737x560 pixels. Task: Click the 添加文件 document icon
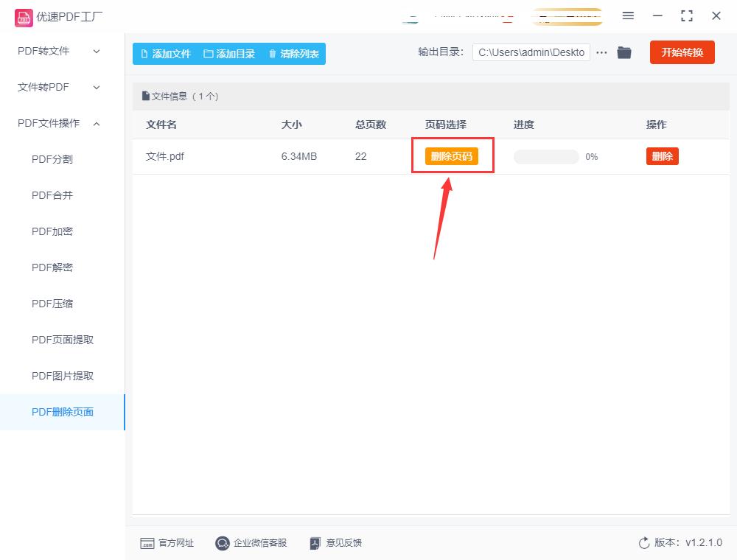click(144, 53)
